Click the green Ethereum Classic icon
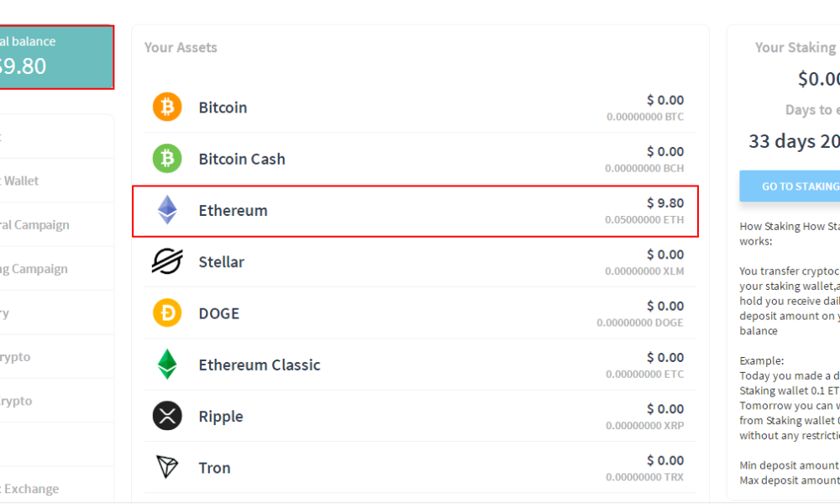The height and width of the screenshot is (504, 840). pos(167,365)
